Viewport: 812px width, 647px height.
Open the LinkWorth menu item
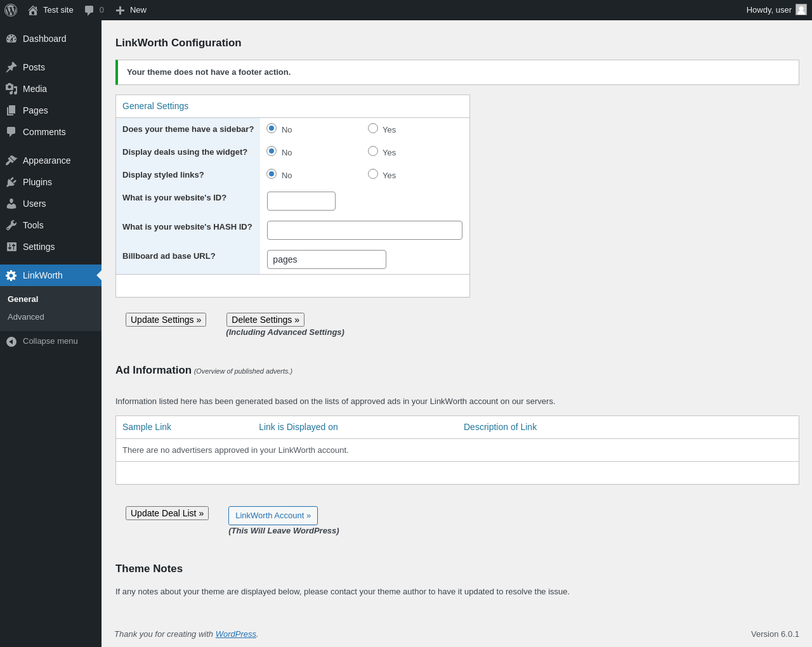click(51, 275)
